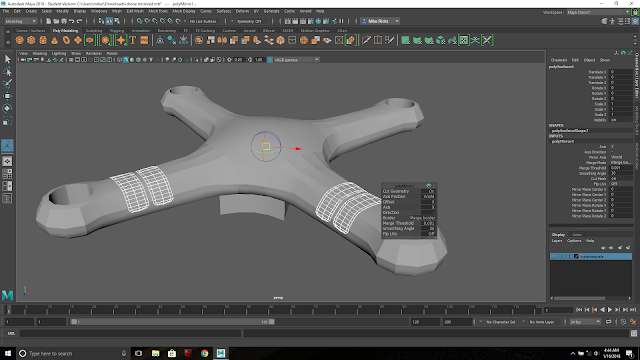Open the Symmetry Off dropdown

point(252,21)
